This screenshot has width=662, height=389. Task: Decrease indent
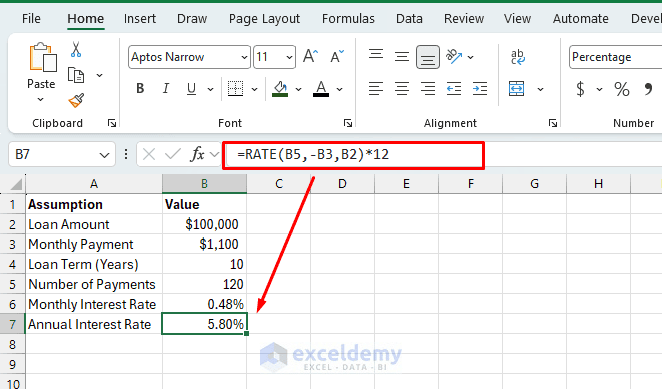454,89
